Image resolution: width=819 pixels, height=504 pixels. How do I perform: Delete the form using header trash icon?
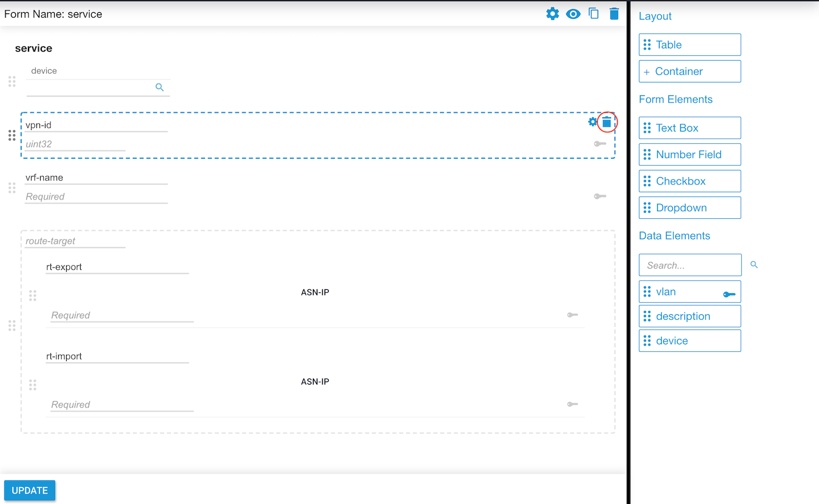(x=614, y=13)
